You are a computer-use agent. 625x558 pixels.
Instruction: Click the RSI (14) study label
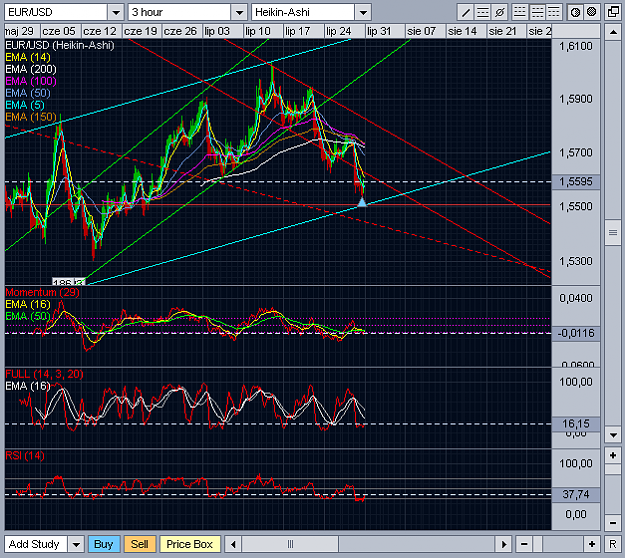(x=25, y=456)
